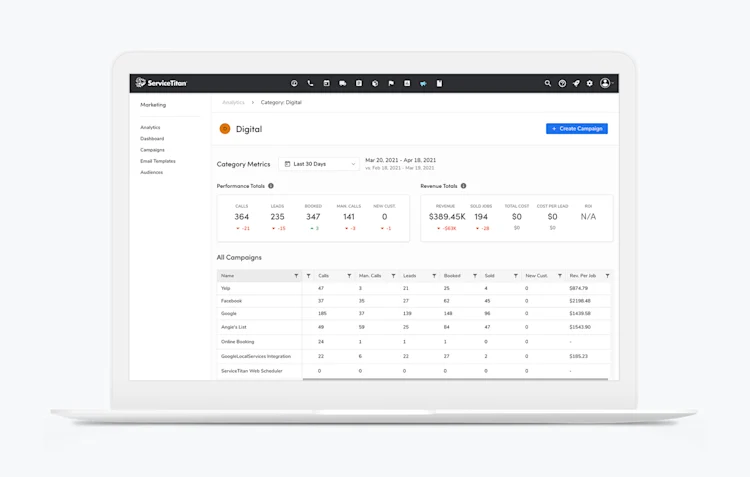Sort by the Booked column header
The image size is (750, 477).
452,276
